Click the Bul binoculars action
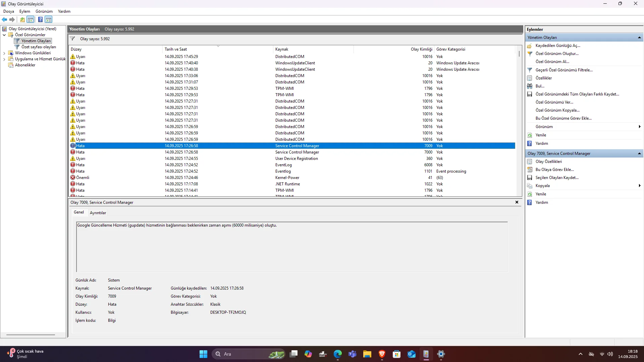Viewport: 644px width, 362px height. 540,86
